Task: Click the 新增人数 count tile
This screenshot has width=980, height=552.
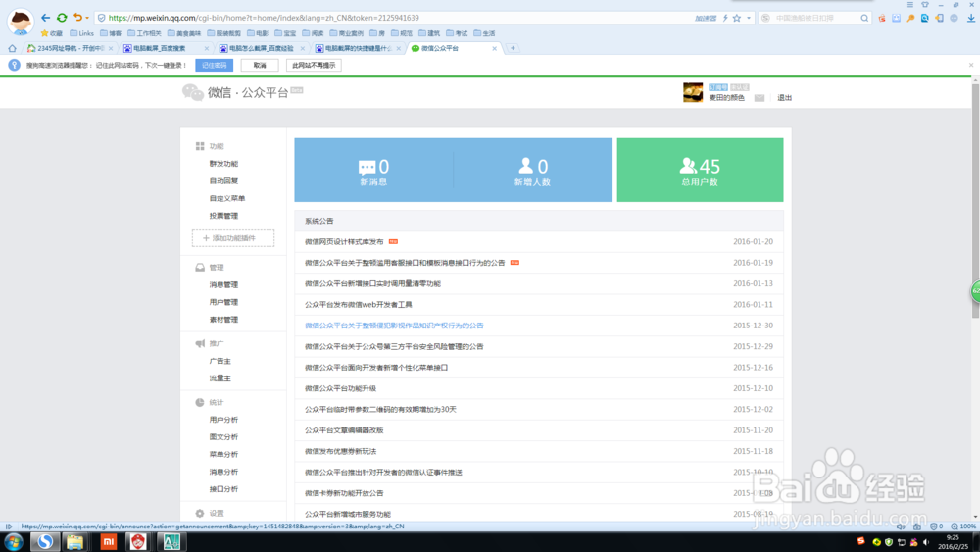Action: point(532,170)
